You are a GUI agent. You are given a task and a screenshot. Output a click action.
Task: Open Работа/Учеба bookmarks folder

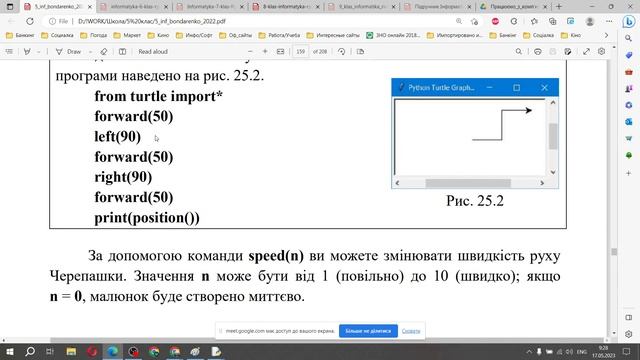click(279, 35)
